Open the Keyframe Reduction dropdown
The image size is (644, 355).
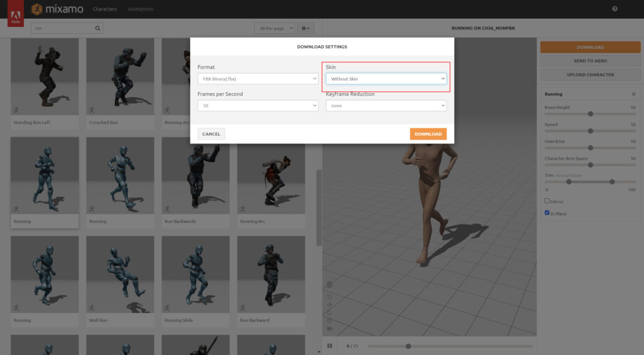click(386, 106)
